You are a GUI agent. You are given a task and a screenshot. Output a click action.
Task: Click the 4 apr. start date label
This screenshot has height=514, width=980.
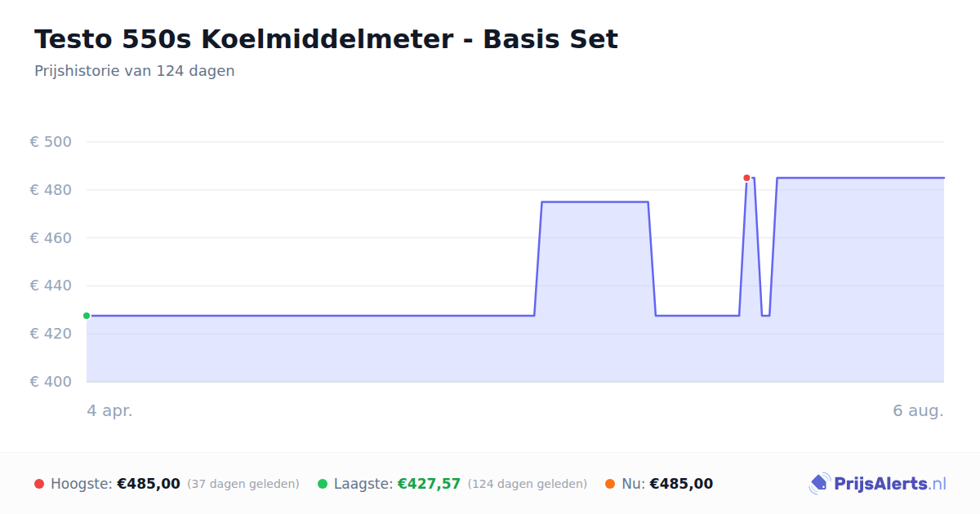click(x=109, y=410)
